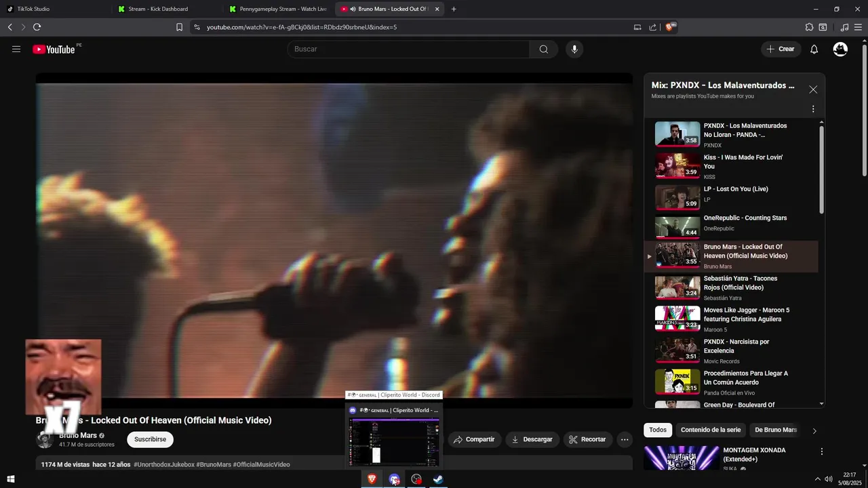Click the video player to pause
This screenshot has width=868, height=488.
point(334,241)
